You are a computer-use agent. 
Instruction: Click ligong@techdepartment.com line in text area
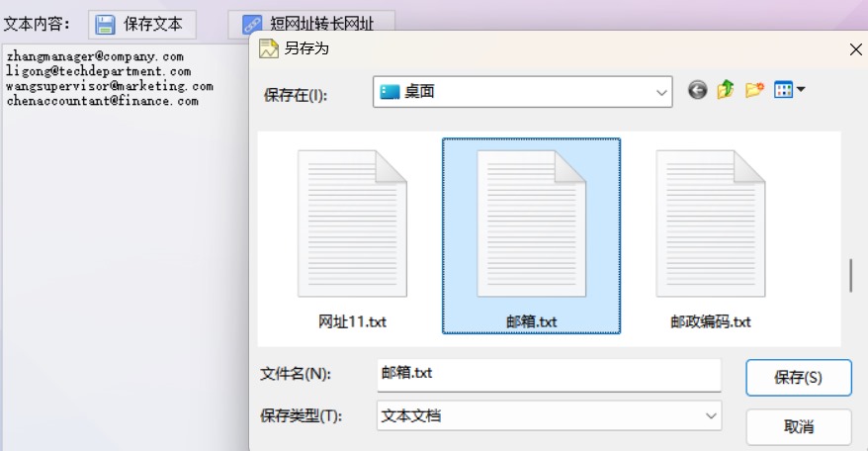(x=99, y=71)
